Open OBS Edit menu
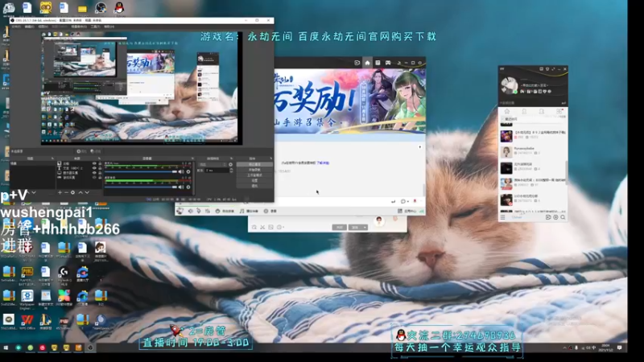Image resolution: width=644 pixels, height=362 pixels. pos(30,27)
